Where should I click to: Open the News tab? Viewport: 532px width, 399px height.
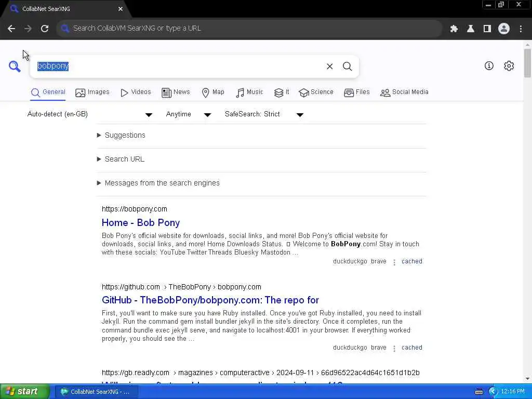point(176,92)
